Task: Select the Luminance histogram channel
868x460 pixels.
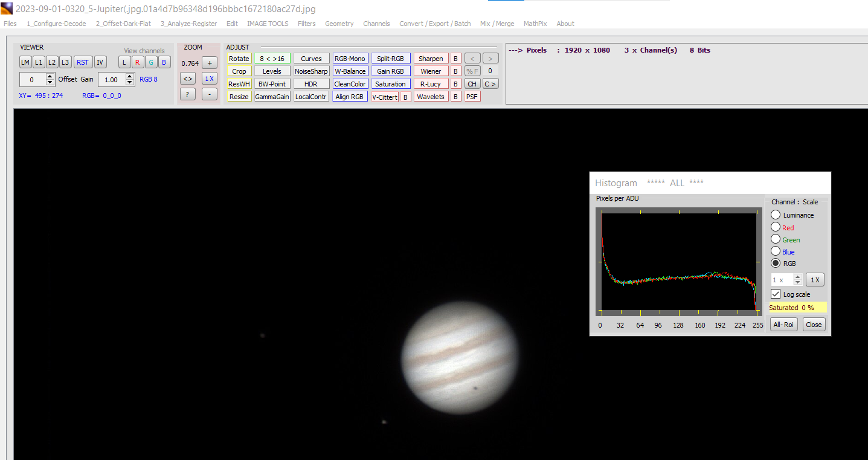Action: 776,215
